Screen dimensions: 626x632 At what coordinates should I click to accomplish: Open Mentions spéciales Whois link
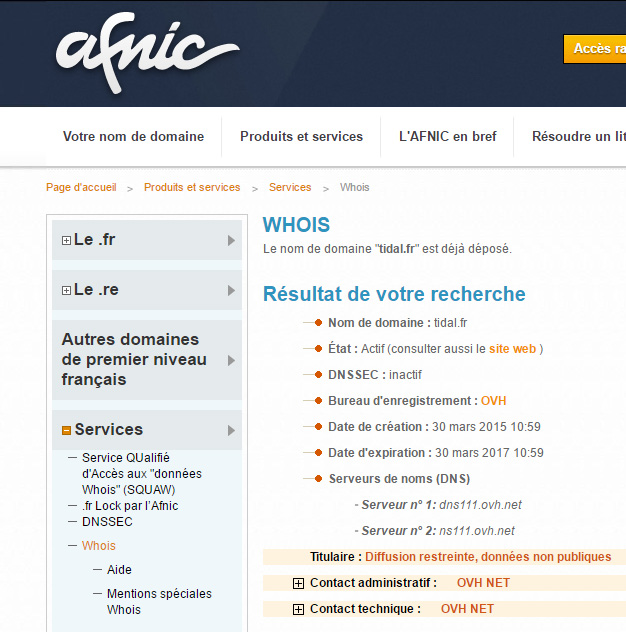point(159,602)
